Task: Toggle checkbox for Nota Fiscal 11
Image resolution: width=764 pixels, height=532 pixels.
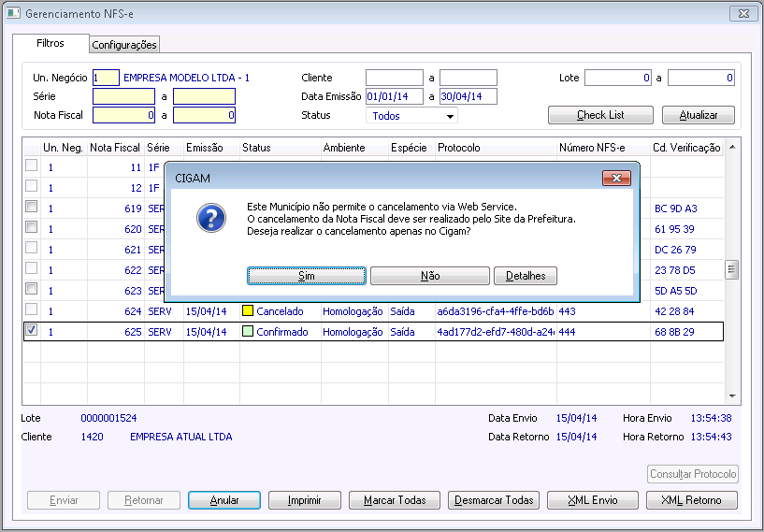Action: 31,165
